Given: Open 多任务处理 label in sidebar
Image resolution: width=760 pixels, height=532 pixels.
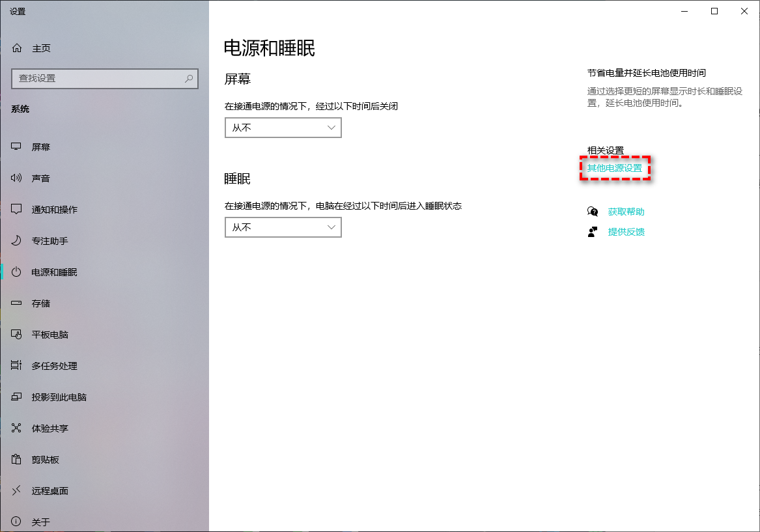Looking at the screenshot, I should pos(54,366).
